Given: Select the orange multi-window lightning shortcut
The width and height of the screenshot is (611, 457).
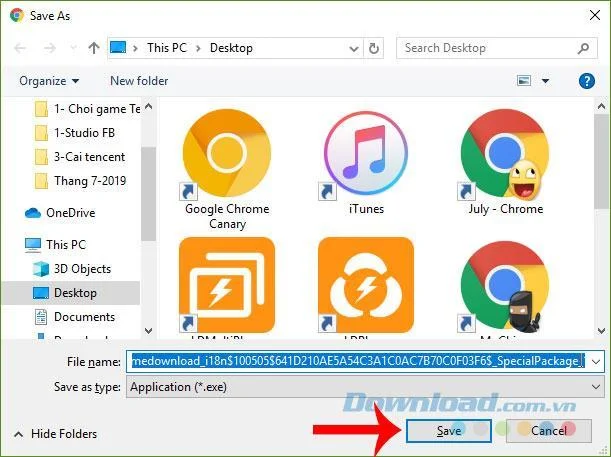Looking at the screenshot, I should 227,285.
